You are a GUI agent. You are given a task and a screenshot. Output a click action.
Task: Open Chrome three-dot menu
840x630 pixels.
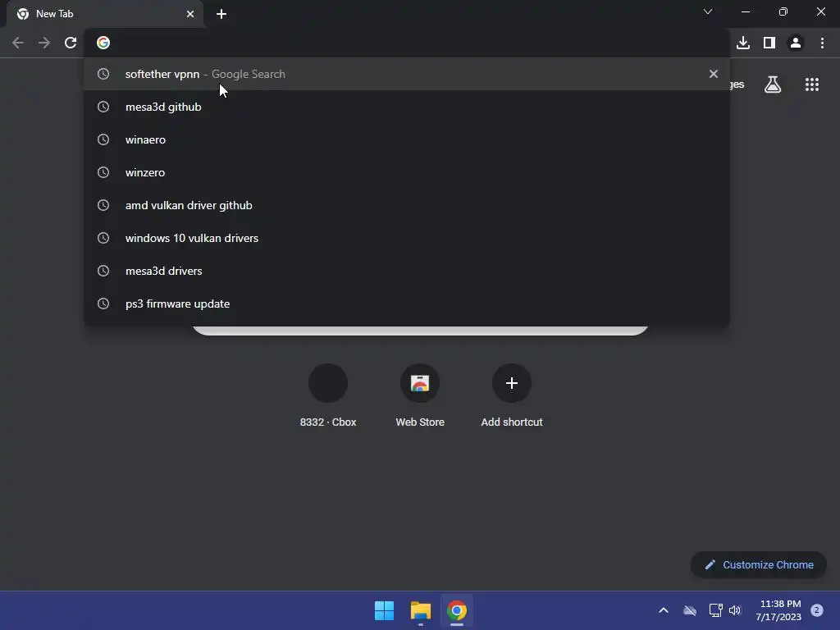pyautogui.click(x=822, y=43)
